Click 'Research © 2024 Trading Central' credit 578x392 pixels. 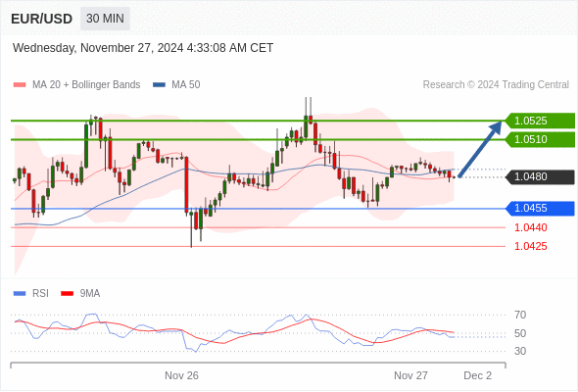(x=496, y=85)
